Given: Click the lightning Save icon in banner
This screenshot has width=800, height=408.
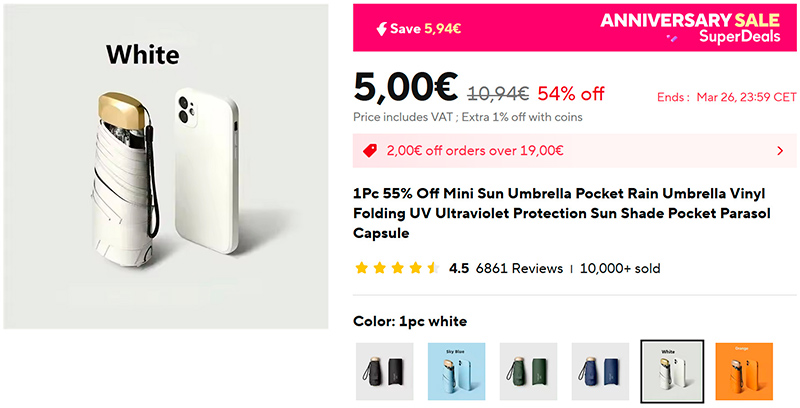Looking at the screenshot, I should click(380, 28).
